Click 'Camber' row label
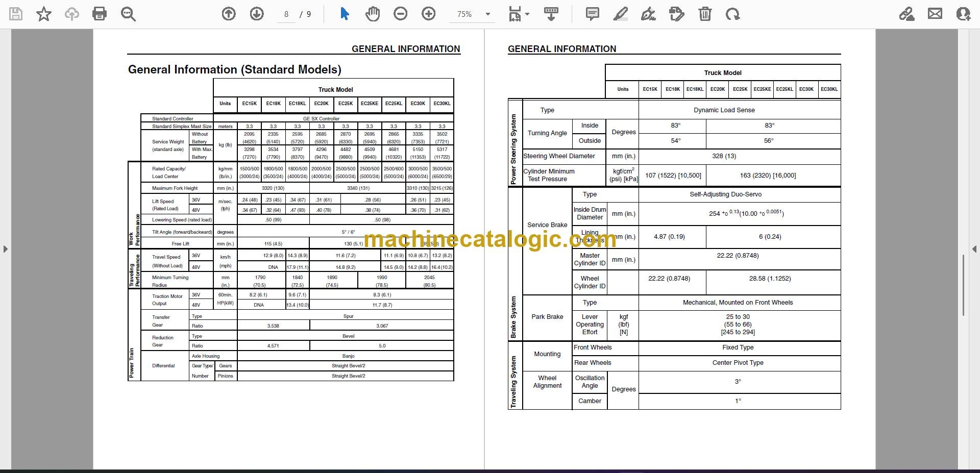This screenshot has height=473, width=980. point(590,401)
